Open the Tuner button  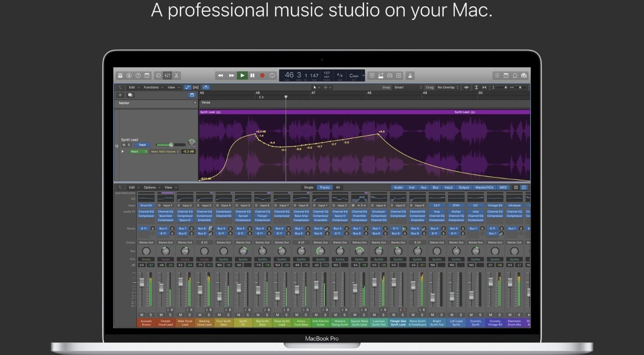[390, 76]
